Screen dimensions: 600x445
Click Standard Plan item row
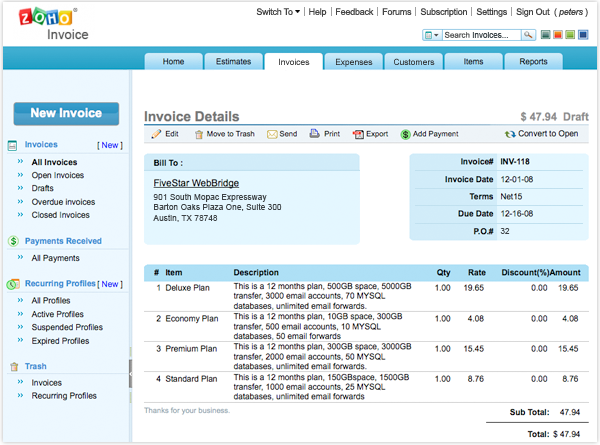click(x=366, y=387)
